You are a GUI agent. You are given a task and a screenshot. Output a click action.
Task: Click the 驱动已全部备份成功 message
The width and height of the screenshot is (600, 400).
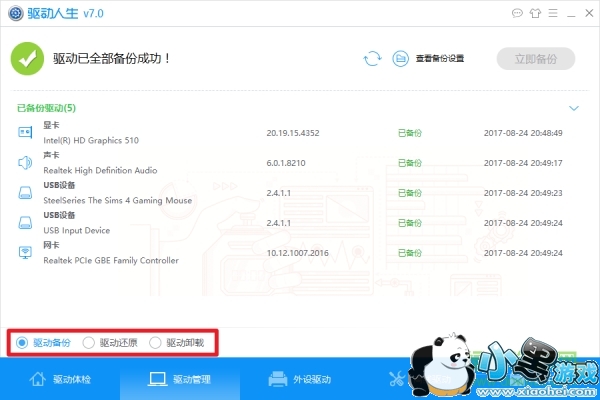(x=111, y=59)
